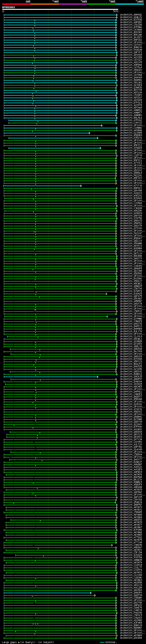Click the UniRef100_O76756 label

click(x=131, y=218)
